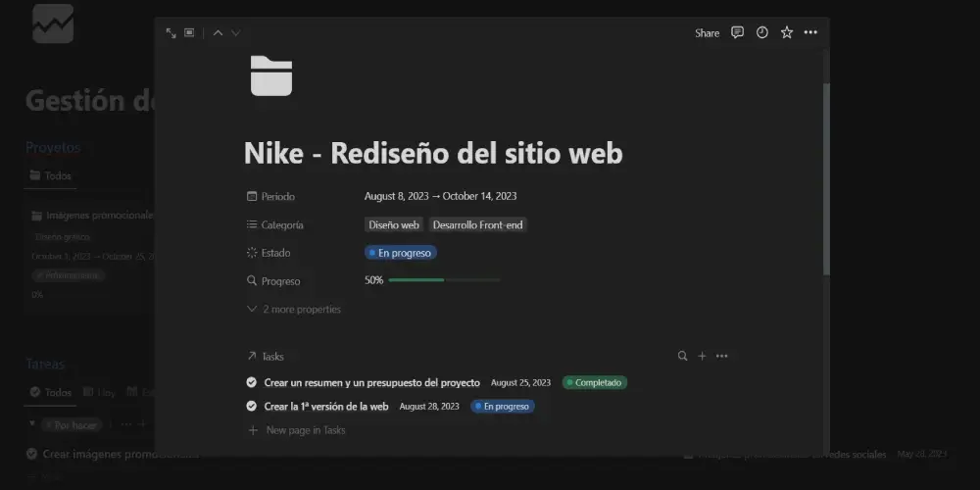Click En progreso badge on second task
The height and width of the screenshot is (490, 980).
click(x=503, y=407)
